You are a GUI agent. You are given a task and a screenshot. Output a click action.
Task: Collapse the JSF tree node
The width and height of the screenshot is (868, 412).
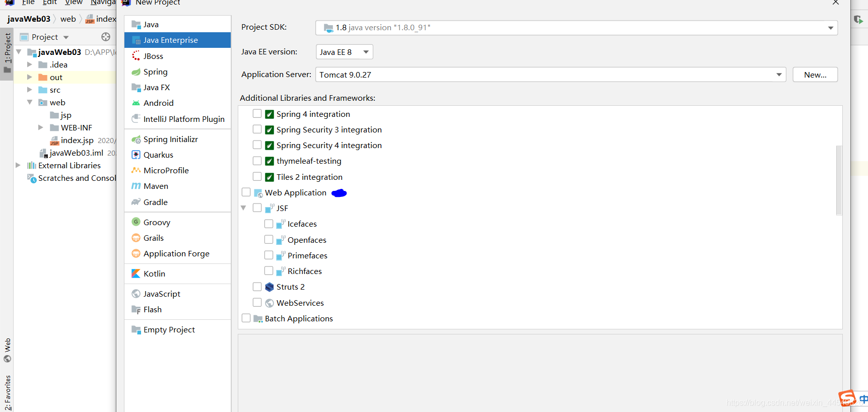click(x=243, y=208)
